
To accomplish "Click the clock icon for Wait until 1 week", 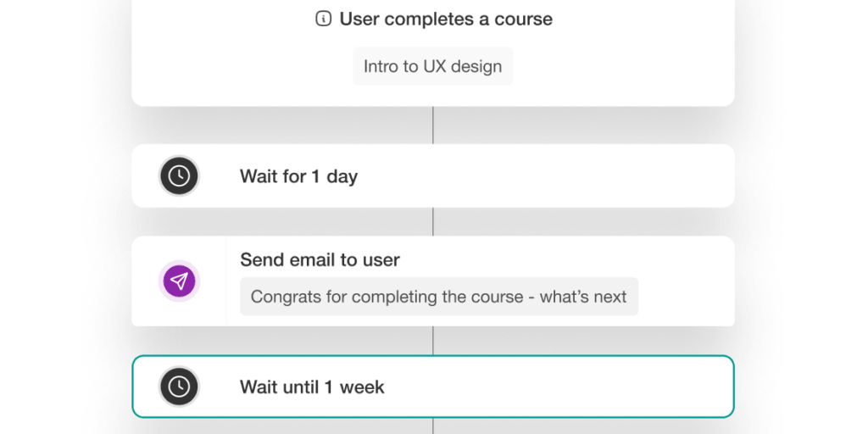I will 179,387.
